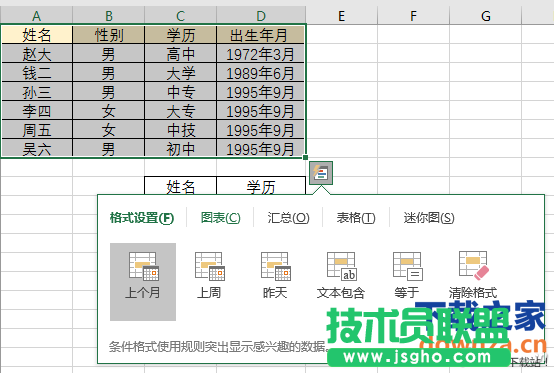Select the 1989年6月 date cell

(x=261, y=73)
